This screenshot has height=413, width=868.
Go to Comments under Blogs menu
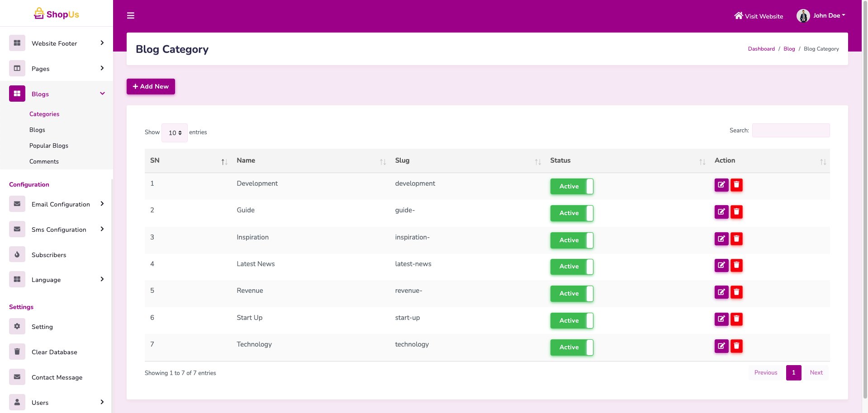[44, 161]
